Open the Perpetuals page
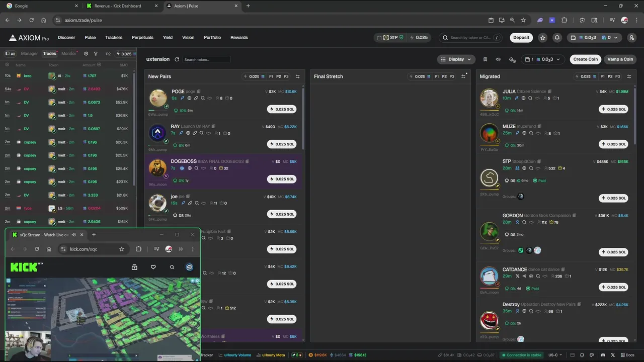This screenshot has width=644, height=362. point(142,37)
